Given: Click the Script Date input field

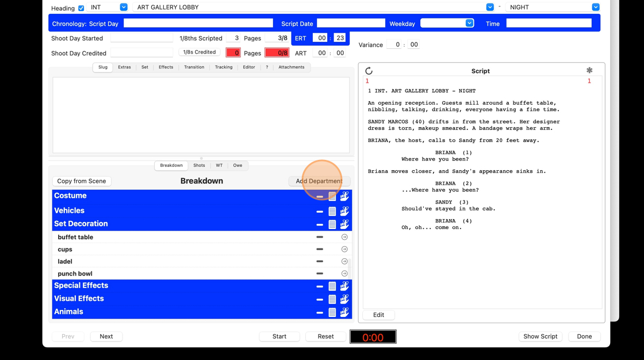Looking at the screenshot, I should pos(351,23).
